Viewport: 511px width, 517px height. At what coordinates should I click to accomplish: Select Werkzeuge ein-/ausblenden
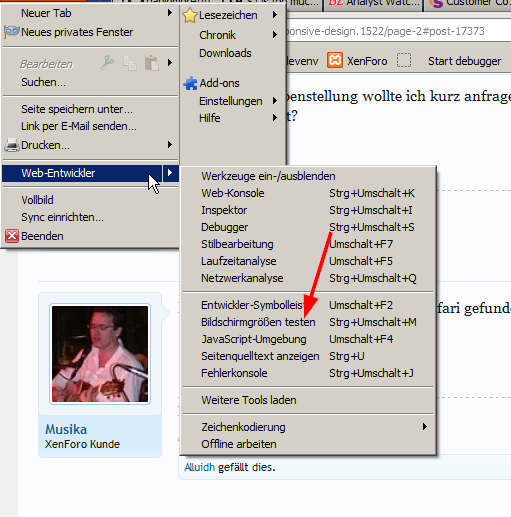point(308,176)
